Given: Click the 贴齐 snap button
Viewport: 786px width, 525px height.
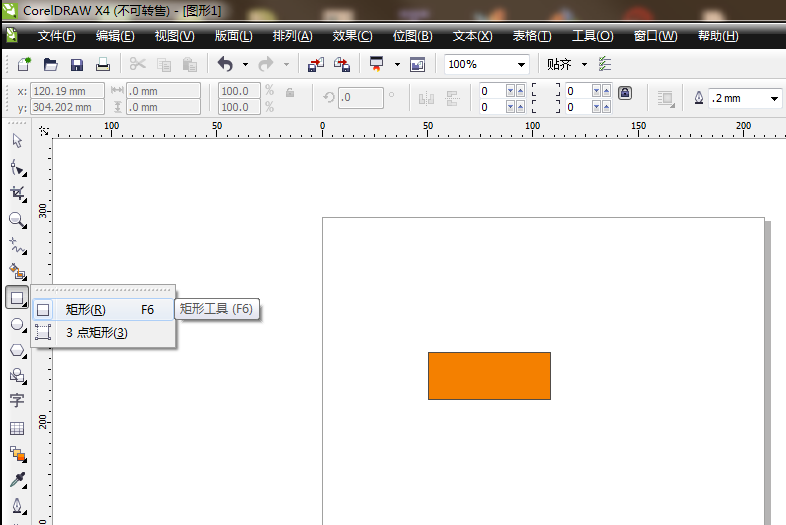Looking at the screenshot, I should (559, 64).
